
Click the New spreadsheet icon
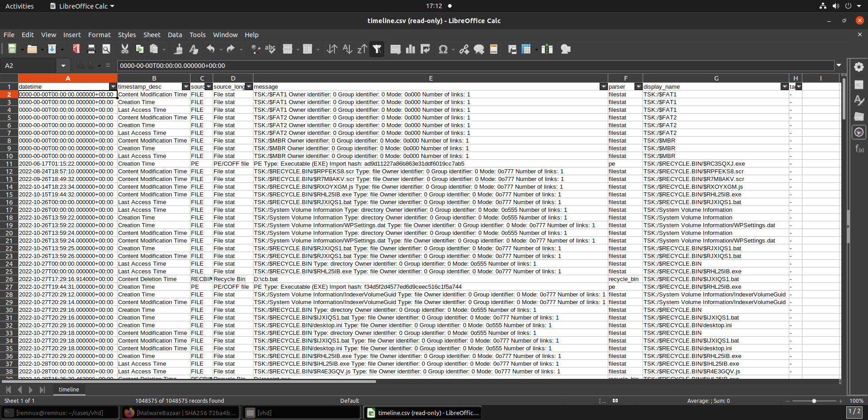pos(12,49)
